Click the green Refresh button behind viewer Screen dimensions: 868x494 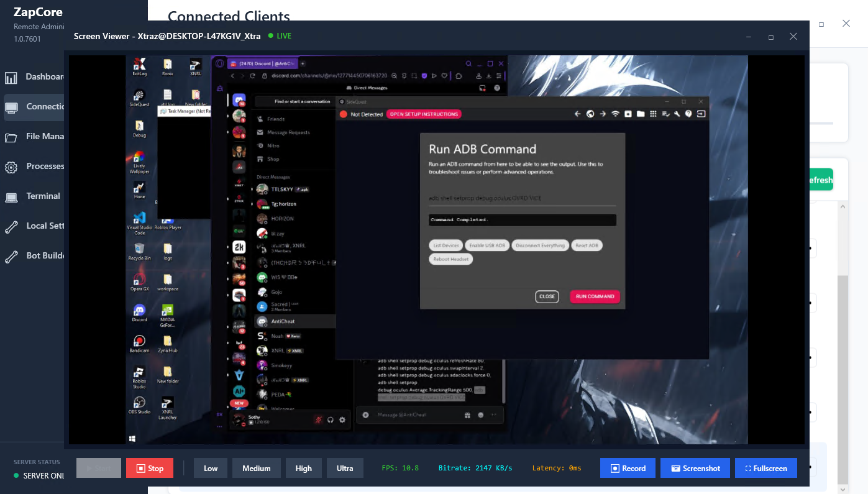pos(821,180)
